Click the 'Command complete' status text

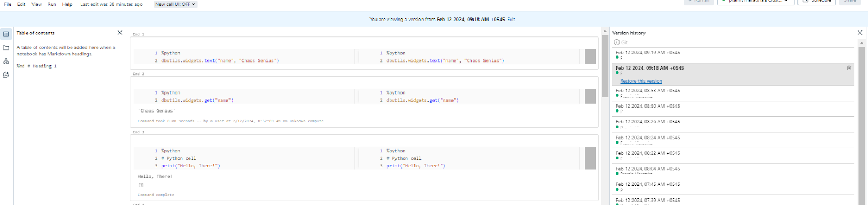(x=156, y=195)
